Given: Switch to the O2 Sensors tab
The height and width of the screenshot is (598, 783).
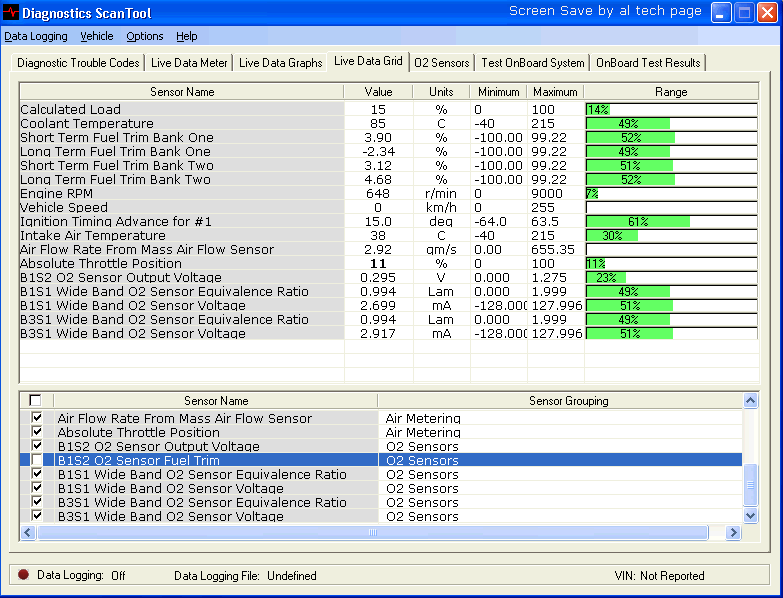Looking at the screenshot, I should click(441, 63).
